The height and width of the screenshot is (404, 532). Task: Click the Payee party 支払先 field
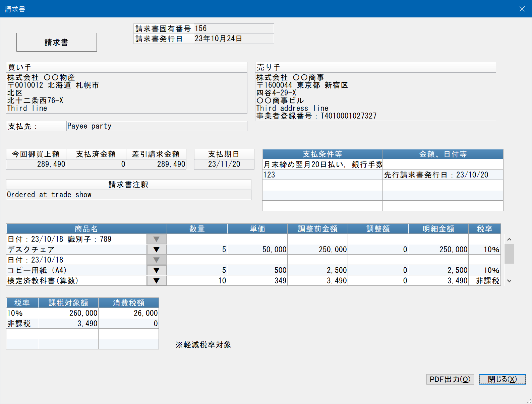[x=157, y=126]
